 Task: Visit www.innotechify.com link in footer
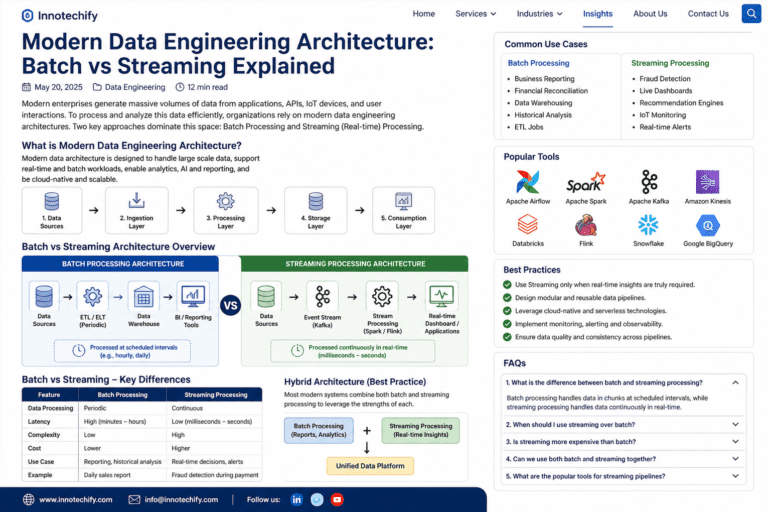click(x=75, y=500)
